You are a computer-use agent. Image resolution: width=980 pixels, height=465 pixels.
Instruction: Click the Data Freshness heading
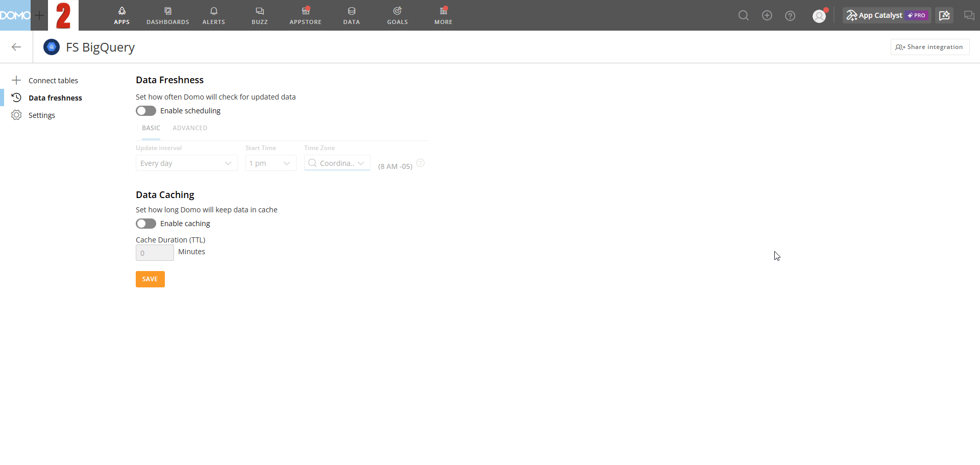(x=169, y=80)
